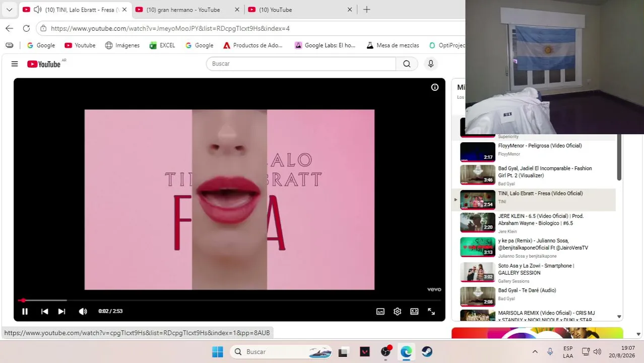Open a new browser tab
Viewport: 644px width, 363px height.
367,10
